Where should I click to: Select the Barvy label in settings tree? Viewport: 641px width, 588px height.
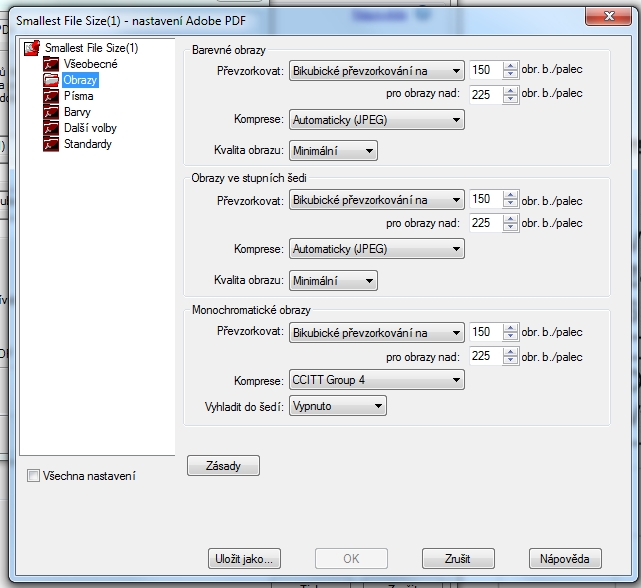[76, 112]
